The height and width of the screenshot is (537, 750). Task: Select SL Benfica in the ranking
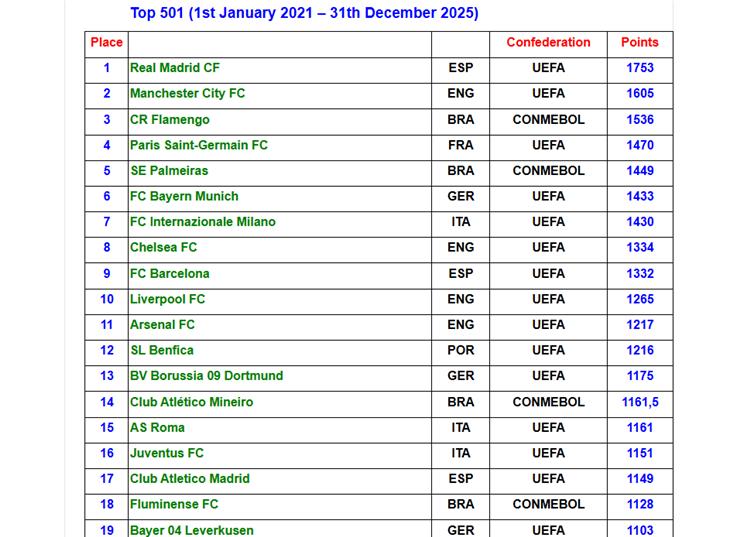[x=162, y=350]
